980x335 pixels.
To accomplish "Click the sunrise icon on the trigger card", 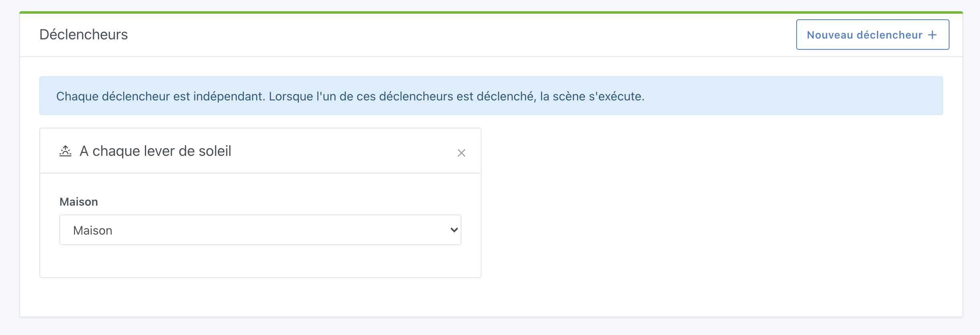I will coord(65,151).
